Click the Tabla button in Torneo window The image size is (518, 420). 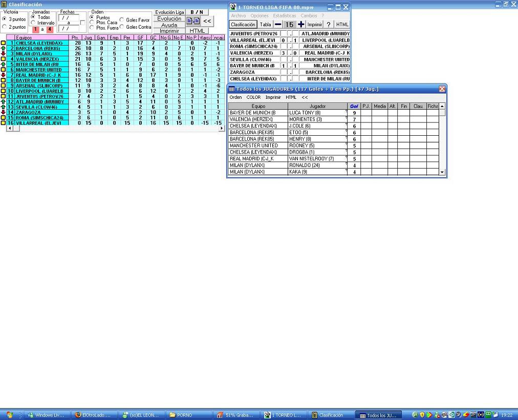265,25
